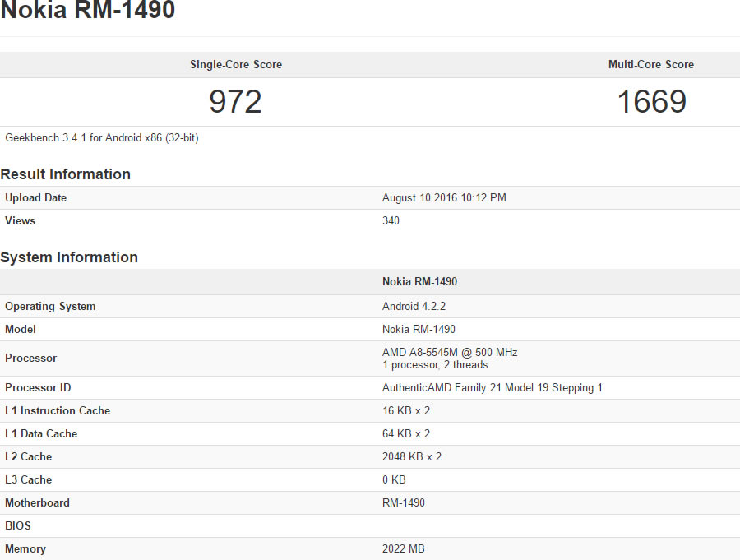Click the L3 Cache value 0 KB

pos(391,479)
